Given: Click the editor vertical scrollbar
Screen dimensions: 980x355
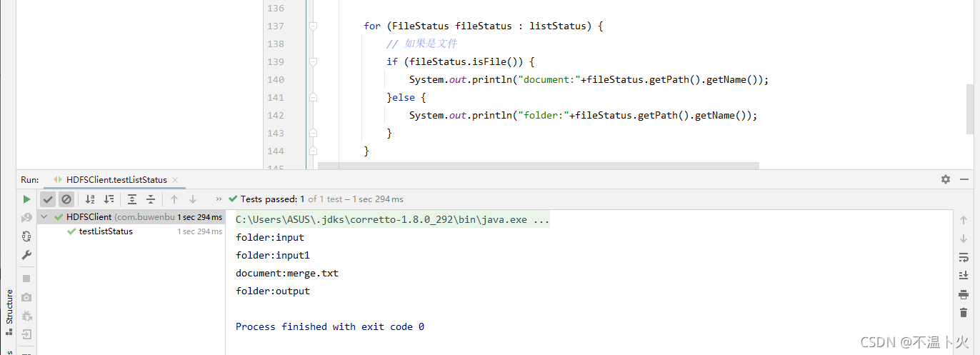Looking at the screenshot, I should (x=969, y=109).
